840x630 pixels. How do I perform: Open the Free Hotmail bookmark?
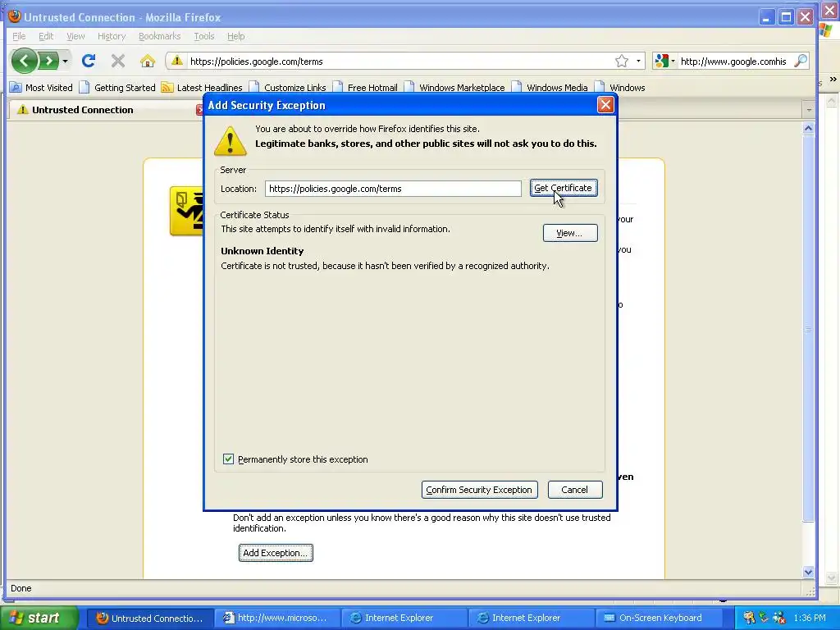click(x=365, y=87)
